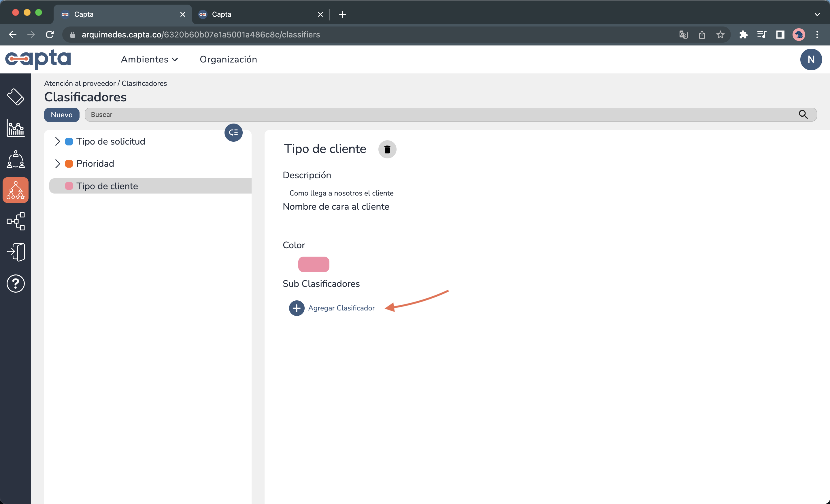Expand the Prioridad classifier
Viewport: 830px width, 504px height.
pyautogui.click(x=57, y=164)
